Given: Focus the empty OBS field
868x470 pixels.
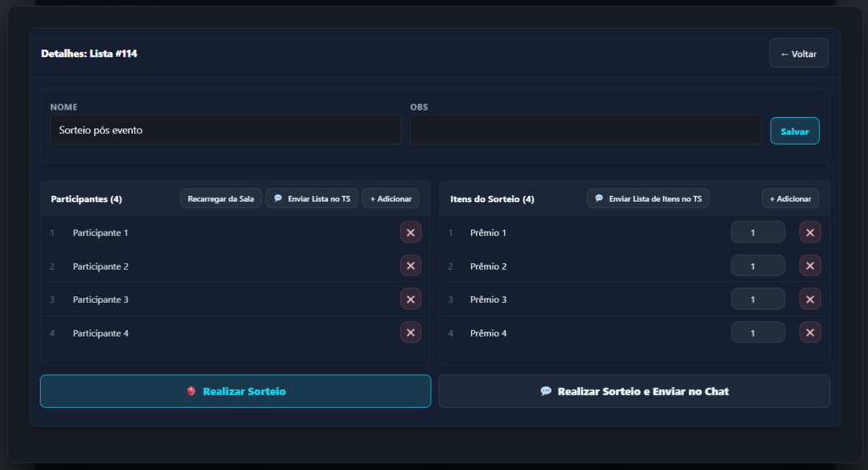Looking at the screenshot, I should click(586, 130).
